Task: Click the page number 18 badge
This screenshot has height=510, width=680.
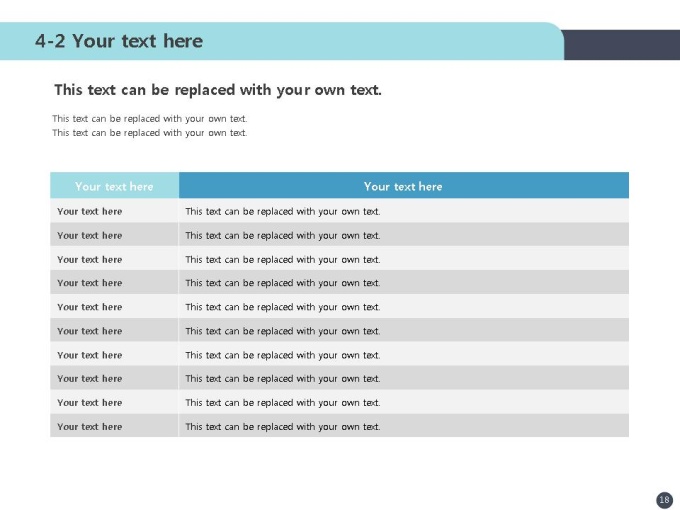Action: pos(664,500)
